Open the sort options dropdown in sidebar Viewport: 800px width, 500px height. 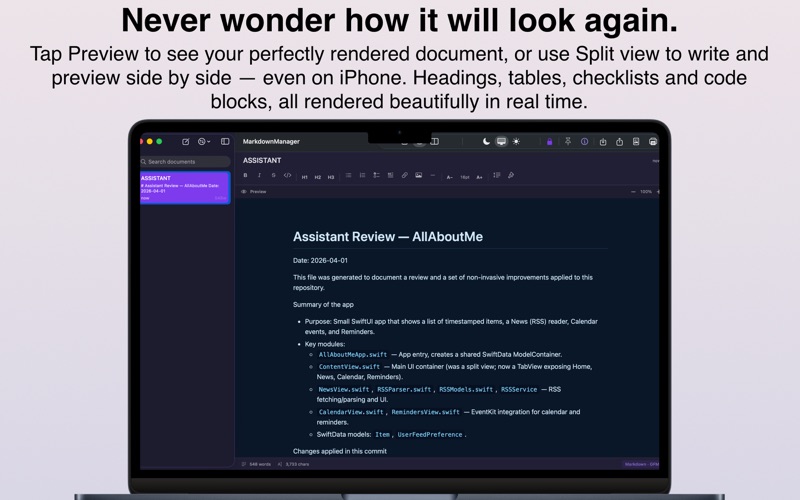(204, 142)
